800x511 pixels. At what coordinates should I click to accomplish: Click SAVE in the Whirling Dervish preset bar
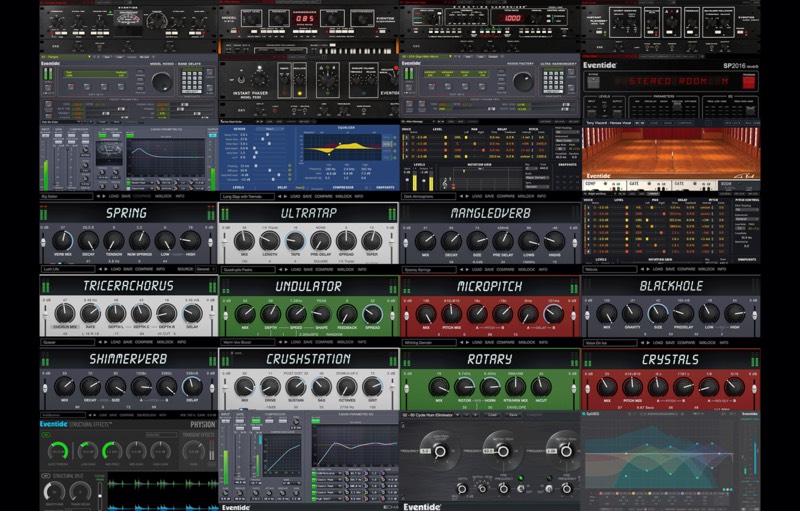point(490,342)
